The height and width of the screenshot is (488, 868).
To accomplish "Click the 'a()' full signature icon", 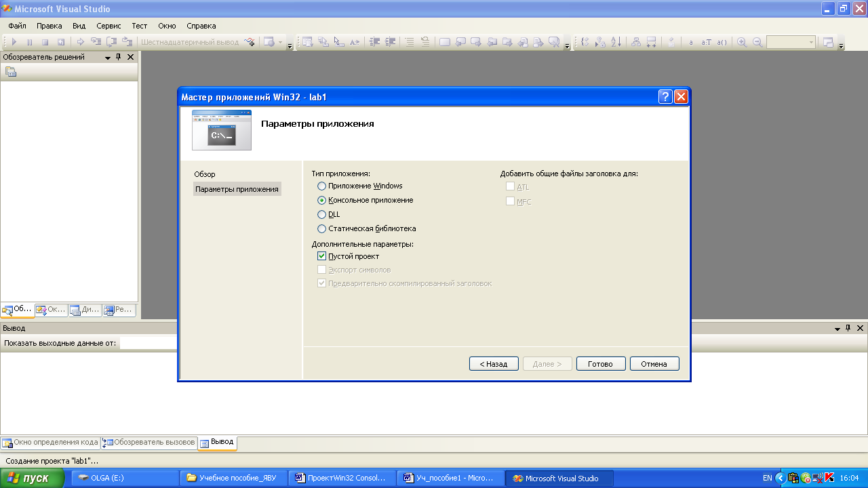I will coord(722,42).
